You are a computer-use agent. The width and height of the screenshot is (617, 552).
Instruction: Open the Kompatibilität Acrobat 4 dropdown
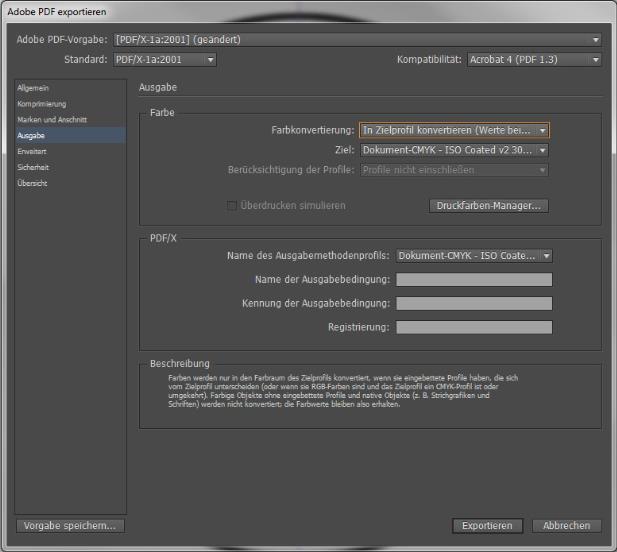(534, 60)
